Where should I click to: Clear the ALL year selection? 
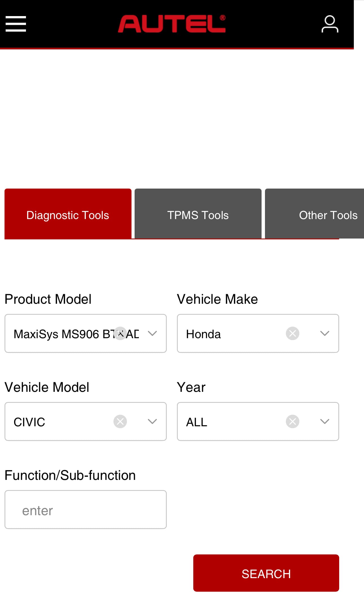point(293,421)
